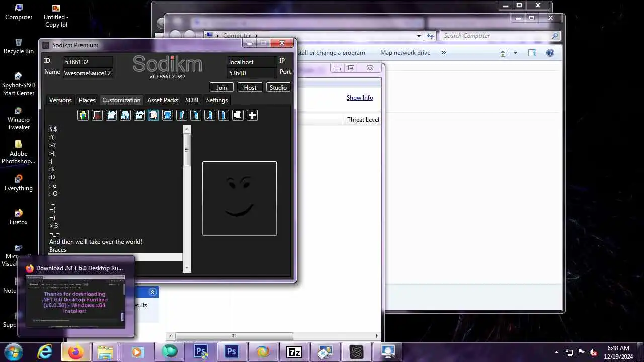
Task: Click the change view icon in Computer window
Action: pos(505,53)
